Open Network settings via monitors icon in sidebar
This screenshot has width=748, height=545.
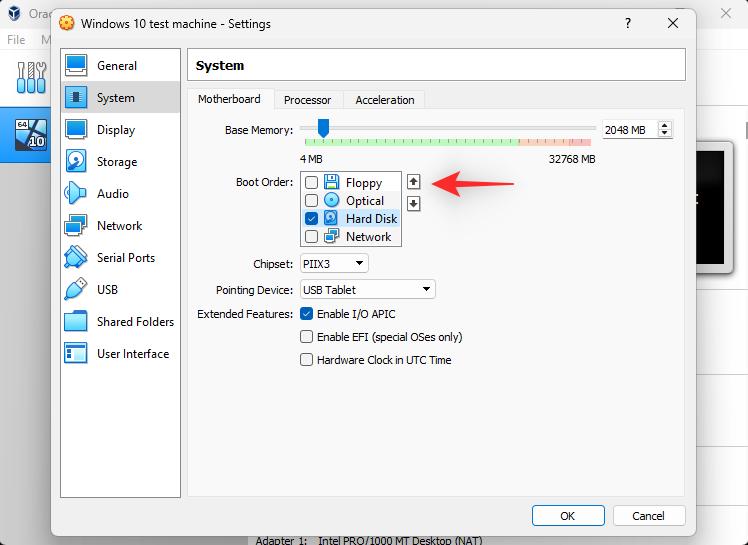(75, 225)
